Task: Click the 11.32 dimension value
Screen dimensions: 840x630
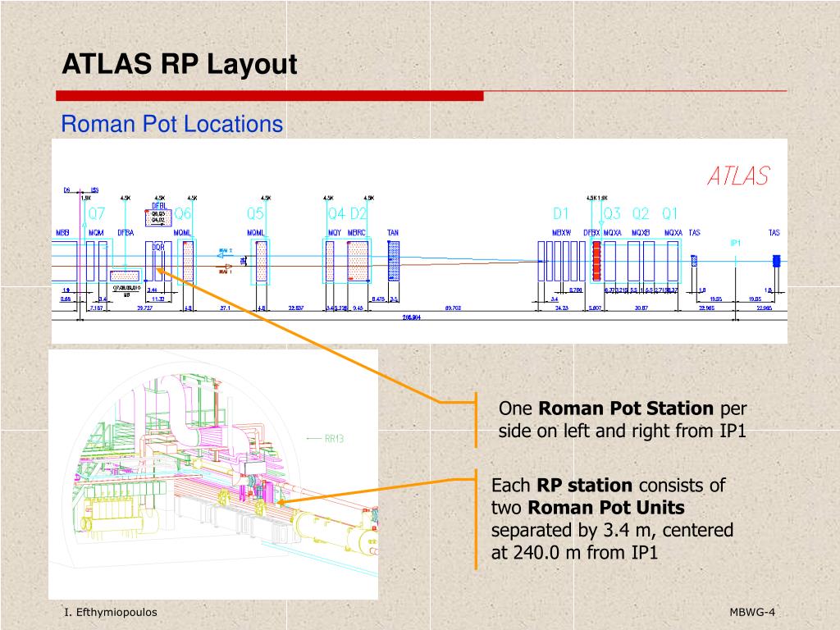Action: 158,299
